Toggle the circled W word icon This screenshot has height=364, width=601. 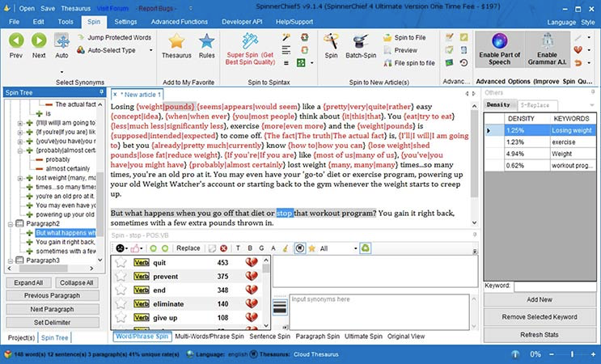coord(300,248)
